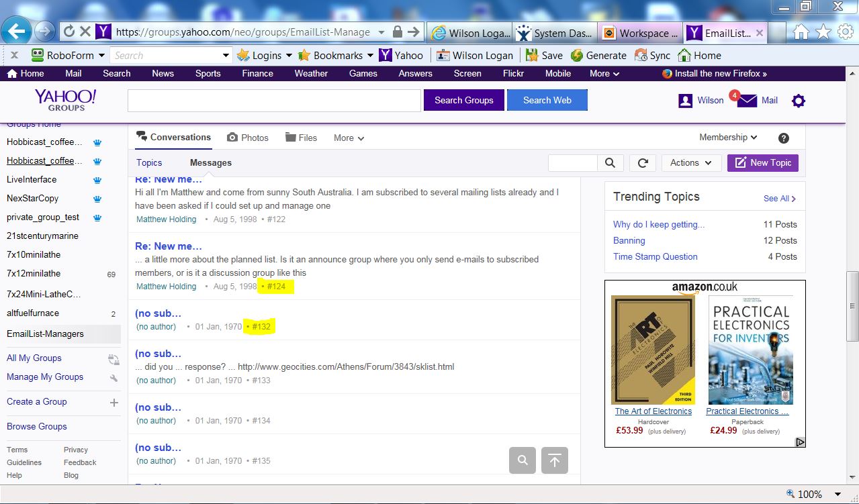Switch to the Photos tab
This screenshot has height=504, width=859.
pyautogui.click(x=248, y=138)
